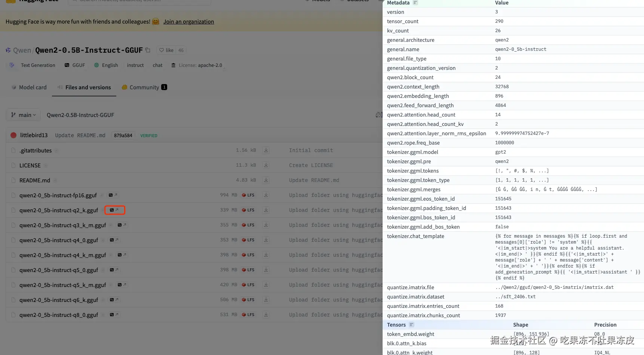Download the q4_k_m gguf file

click(266, 255)
